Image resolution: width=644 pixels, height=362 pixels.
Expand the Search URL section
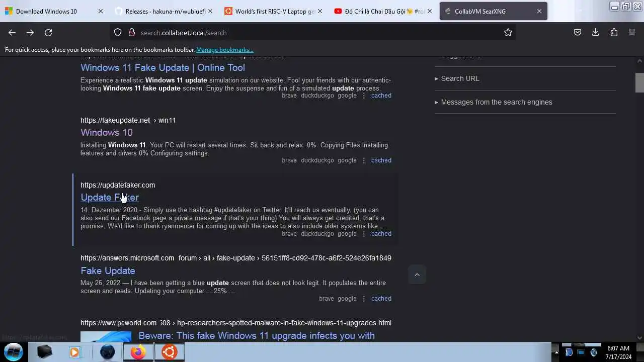[x=457, y=78]
